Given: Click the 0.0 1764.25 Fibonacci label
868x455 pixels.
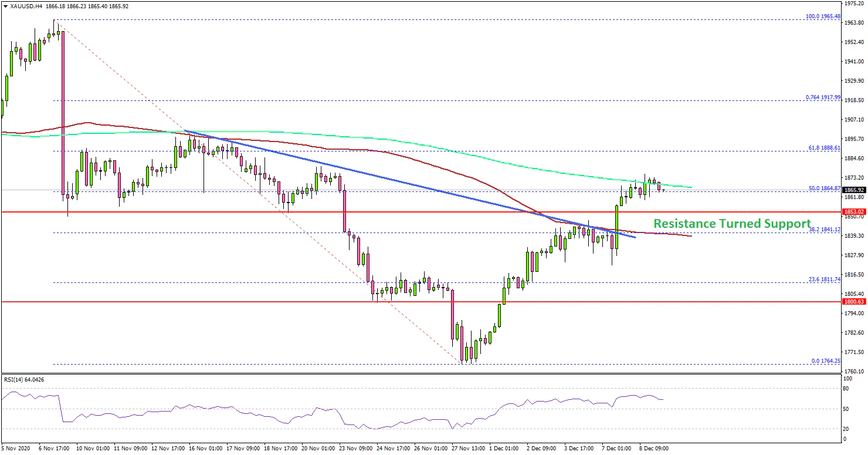Looking at the screenshot, I should pyautogui.click(x=825, y=361).
